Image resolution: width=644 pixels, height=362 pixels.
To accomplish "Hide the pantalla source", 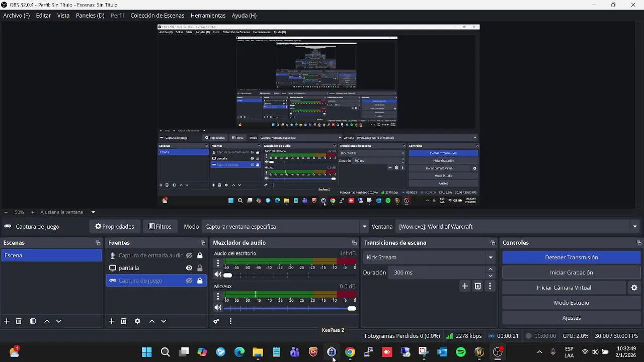I will pyautogui.click(x=189, y=268).
